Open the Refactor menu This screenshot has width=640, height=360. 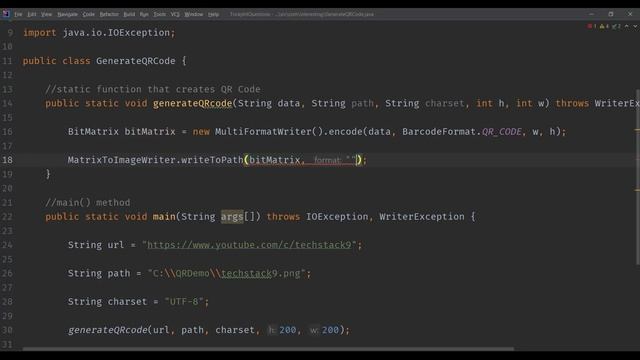(x=109, y=14)
